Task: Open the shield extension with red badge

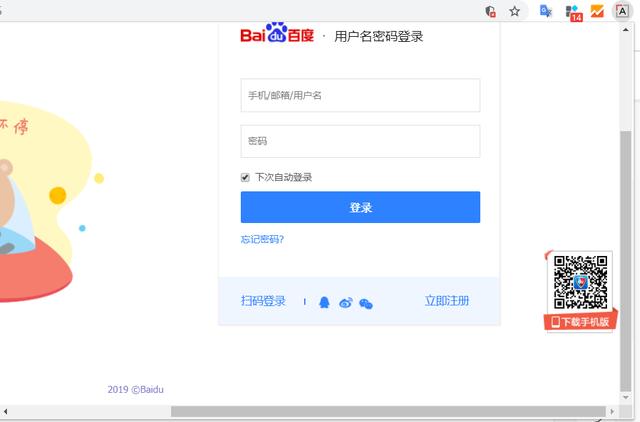Action: (490, 11)
